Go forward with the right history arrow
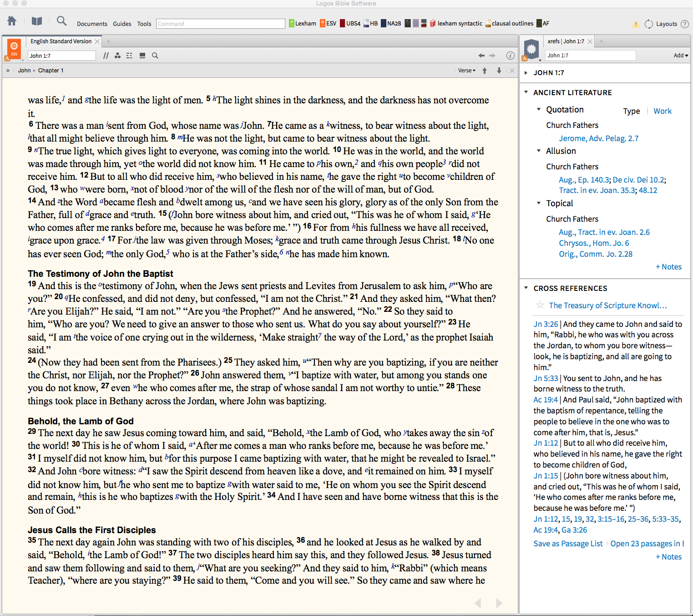Screen dimensions: 693x616 coord(492,56)
